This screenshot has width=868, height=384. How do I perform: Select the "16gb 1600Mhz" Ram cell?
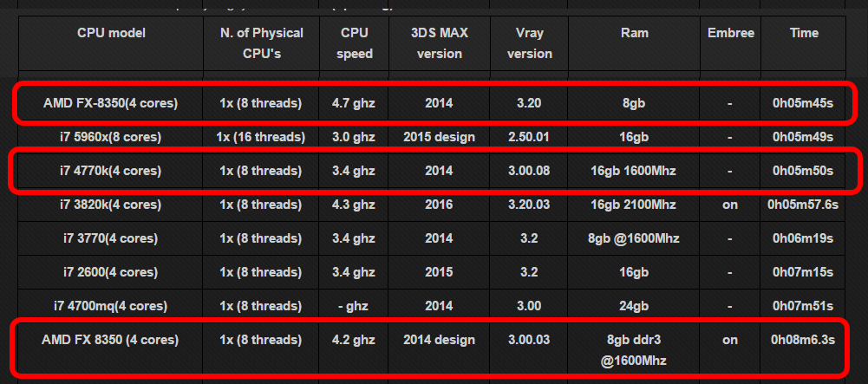633,171
